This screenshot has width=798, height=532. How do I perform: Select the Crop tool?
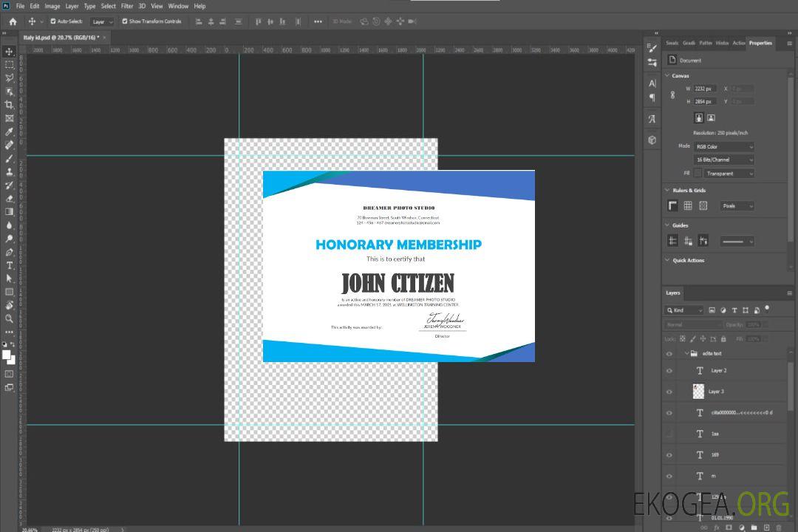click(x=9, y=105)
